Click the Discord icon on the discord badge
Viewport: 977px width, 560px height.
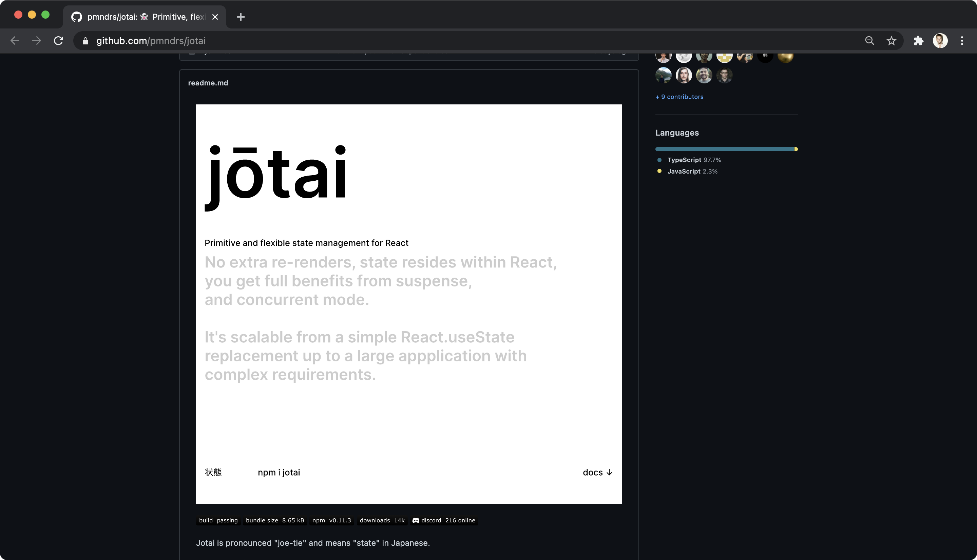pyautogui.click(x=416, y=520)
